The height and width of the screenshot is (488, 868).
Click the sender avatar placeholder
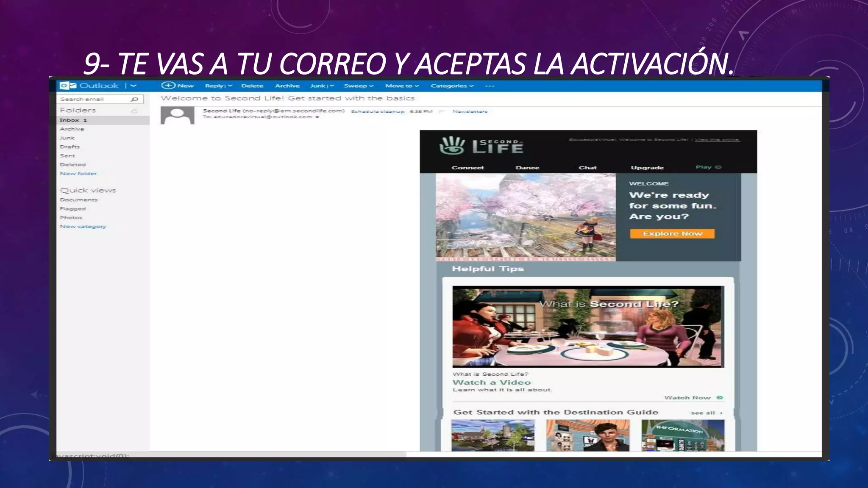[x=177, y=115]
